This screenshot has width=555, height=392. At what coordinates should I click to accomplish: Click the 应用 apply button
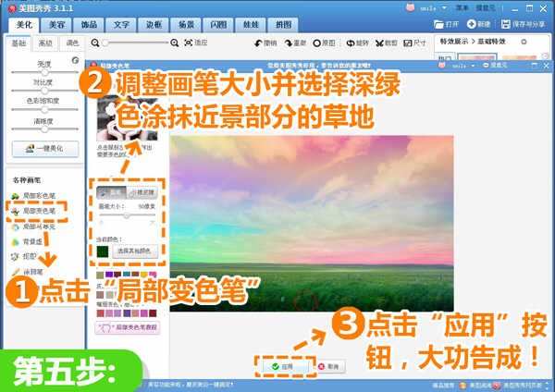[x=285, y=366]
